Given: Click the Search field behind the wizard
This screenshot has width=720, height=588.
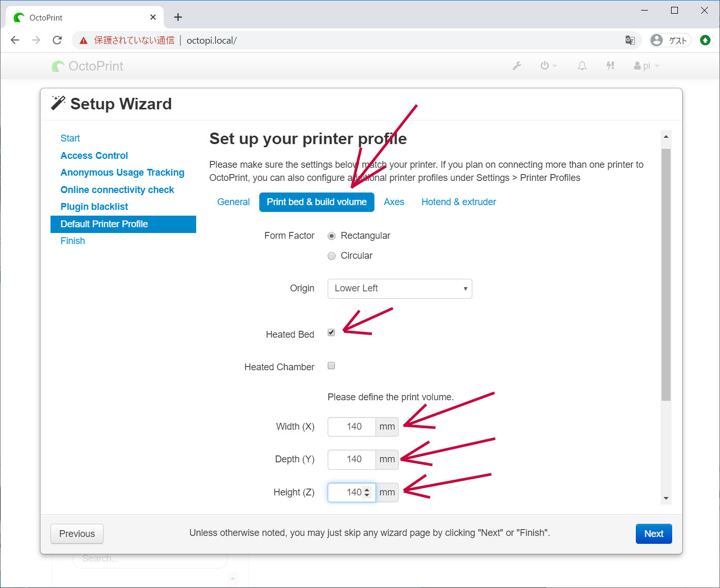Looking at the screenshot, I should 149,559.
